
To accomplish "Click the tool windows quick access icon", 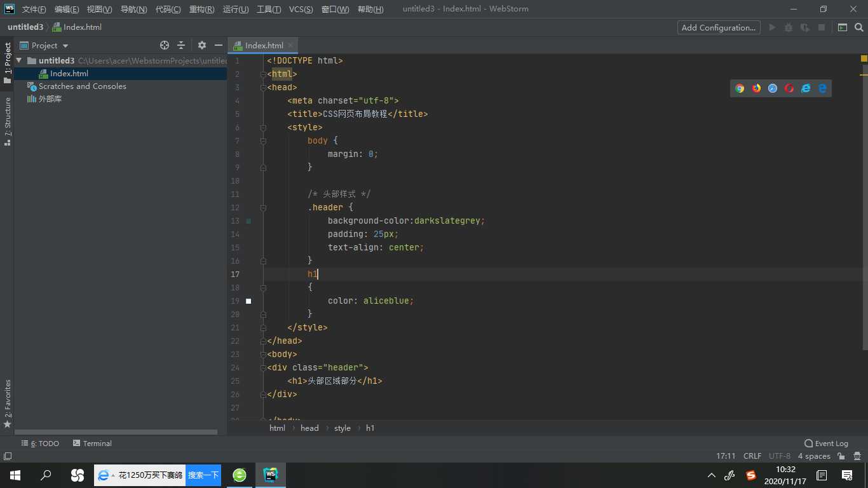I will 7,456.
